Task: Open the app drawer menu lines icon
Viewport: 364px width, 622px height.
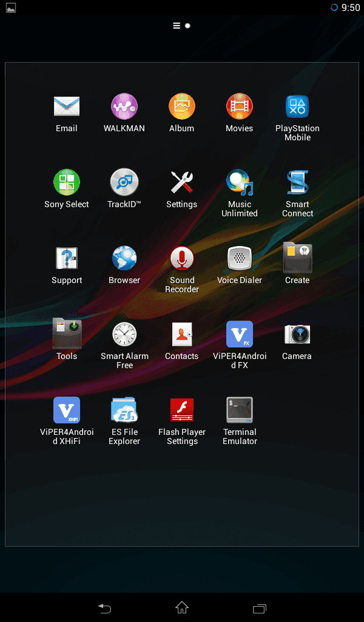Action: (x=177, y=26)
